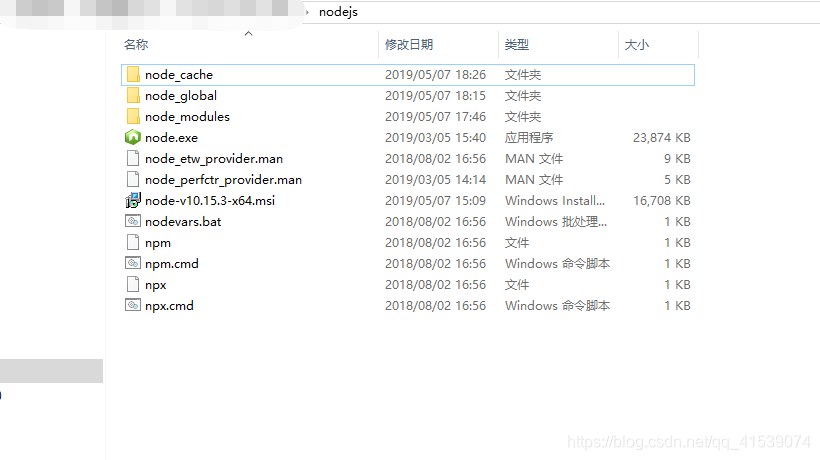Click the blank file icon for npm
The image size is (820, 460).
coord(133,243)
